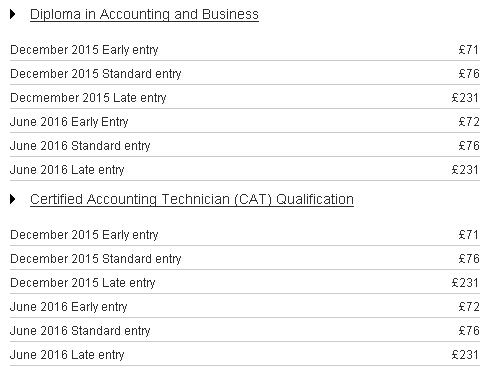Screen dimensions: 503x376
Task: Collapse the Certified Accounting Technician section triangle
Action: (x=13, y=199)
